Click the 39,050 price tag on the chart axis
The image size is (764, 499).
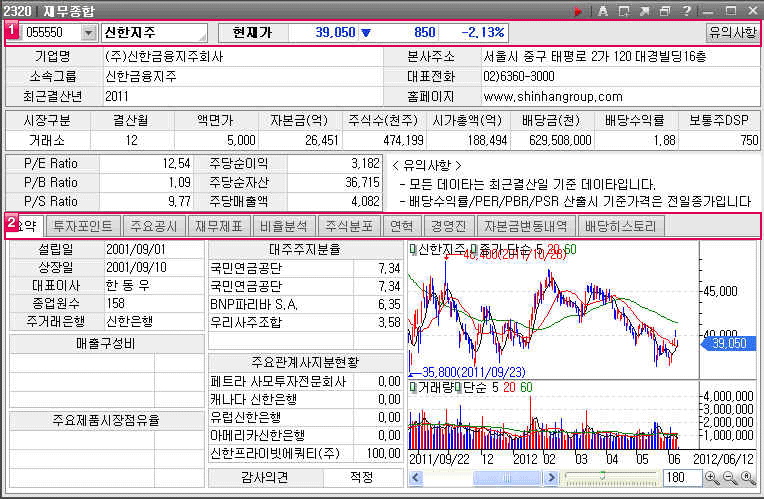(728, 344)
